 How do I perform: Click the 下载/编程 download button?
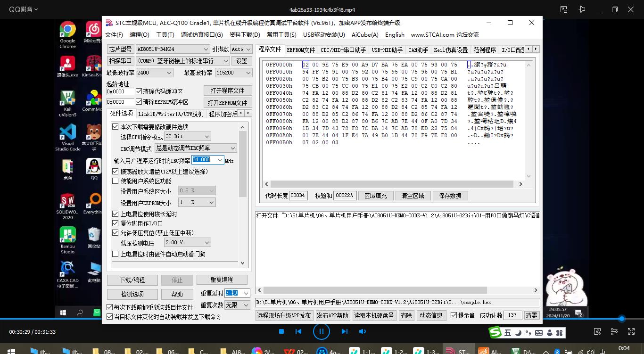click(x=132, y=280)
